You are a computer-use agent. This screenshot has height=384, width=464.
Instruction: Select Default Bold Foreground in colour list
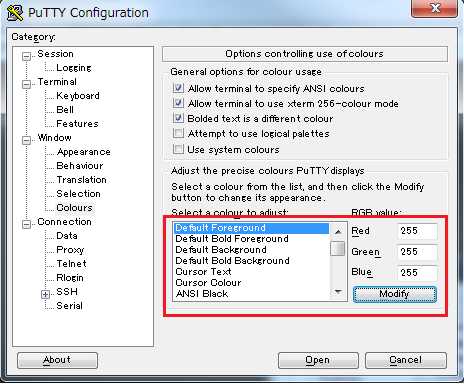pyautogui.click(x=251, y=239)
